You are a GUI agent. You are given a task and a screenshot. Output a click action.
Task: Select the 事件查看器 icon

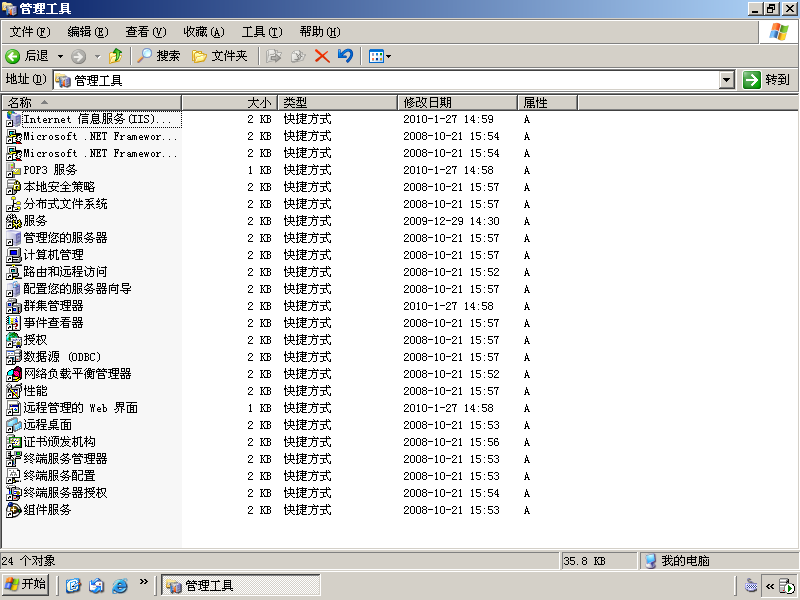13,323
